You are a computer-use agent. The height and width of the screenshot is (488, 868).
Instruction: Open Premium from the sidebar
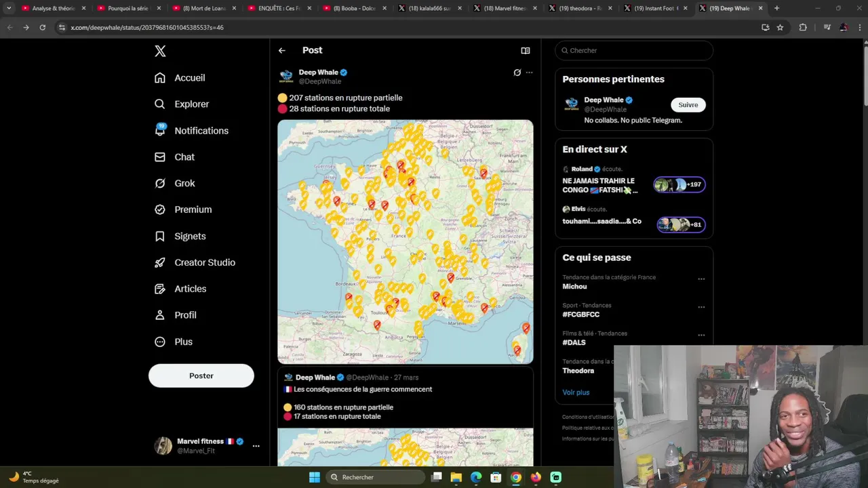click(x=183, y=210)
